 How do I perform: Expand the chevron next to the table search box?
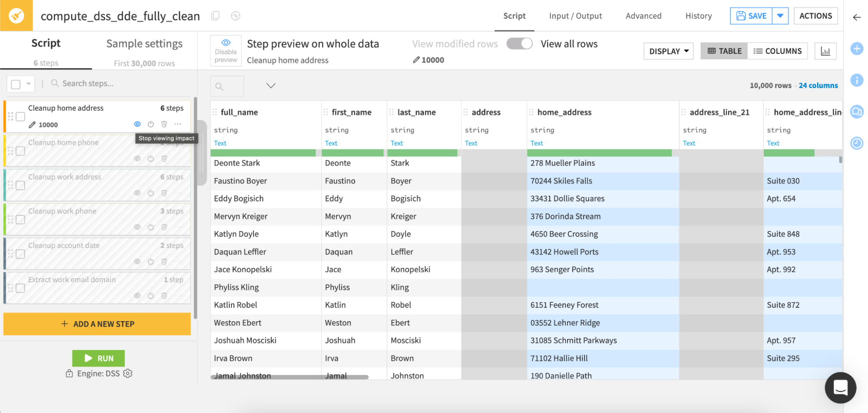pyautogui.click(x=271, y=86)
